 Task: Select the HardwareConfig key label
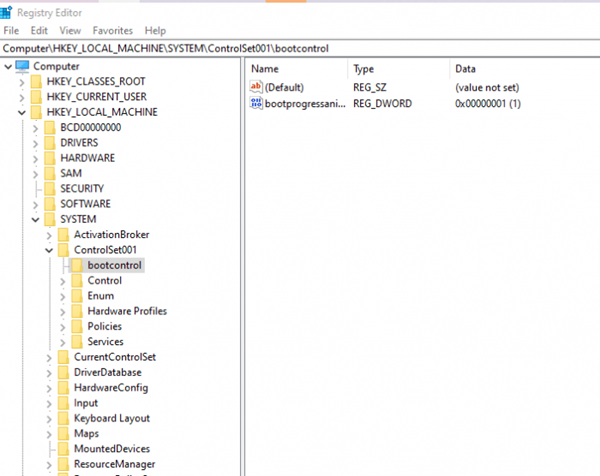coord(111,388)
